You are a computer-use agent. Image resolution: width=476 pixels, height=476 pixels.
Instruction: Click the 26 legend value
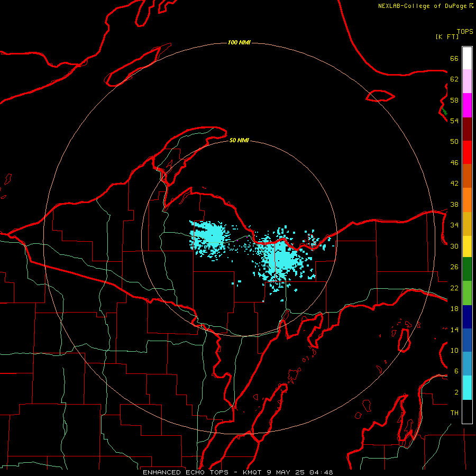(454, 267)
